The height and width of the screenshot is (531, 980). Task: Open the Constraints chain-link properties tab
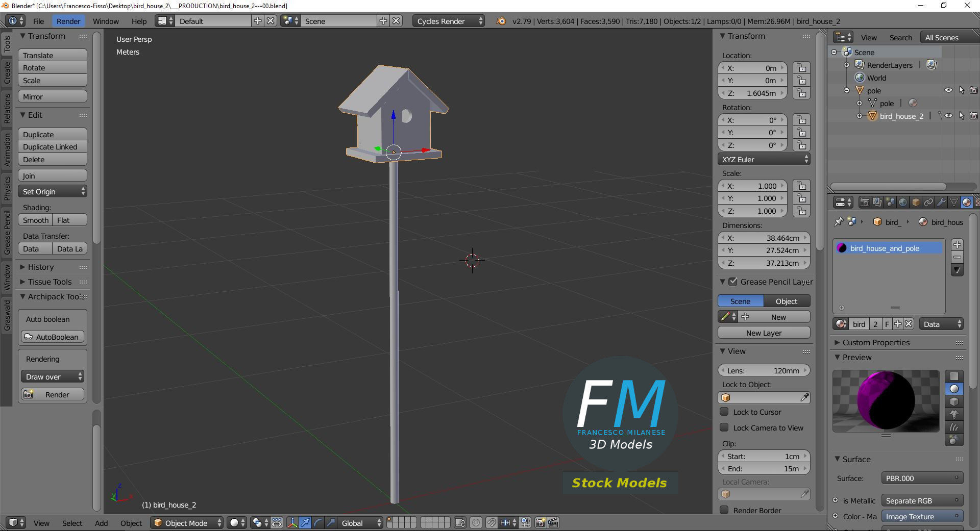click(928, 203)
